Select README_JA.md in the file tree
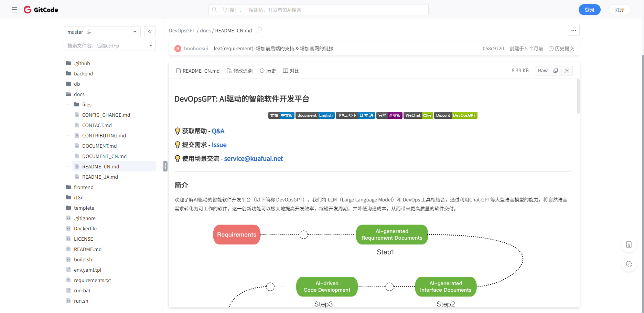Viewport: 644px width, 313px height. click(x=100, y=177)
